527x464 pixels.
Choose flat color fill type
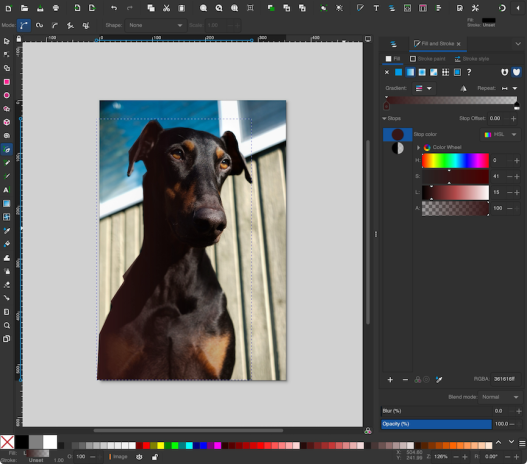click(x=398, y=72)
